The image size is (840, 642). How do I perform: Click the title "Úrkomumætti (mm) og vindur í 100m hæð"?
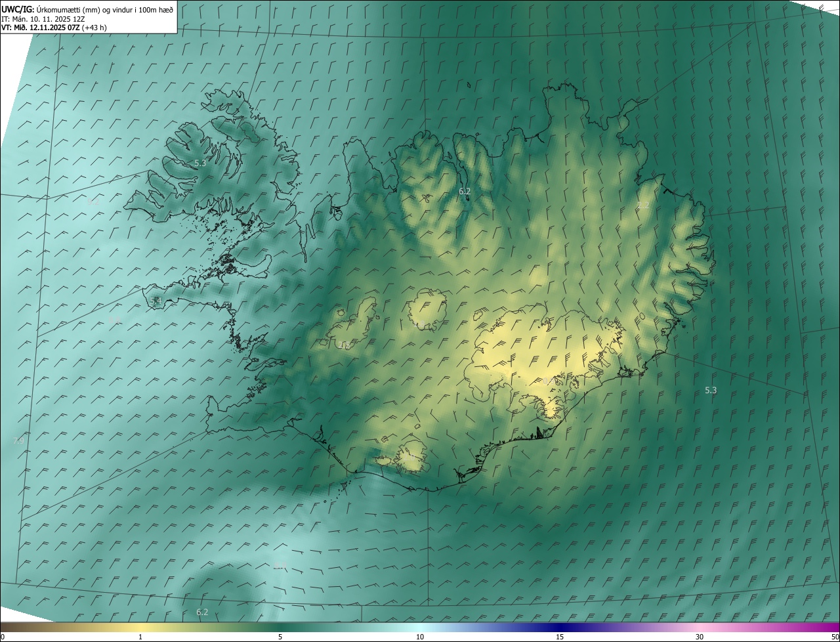point(105,9)
